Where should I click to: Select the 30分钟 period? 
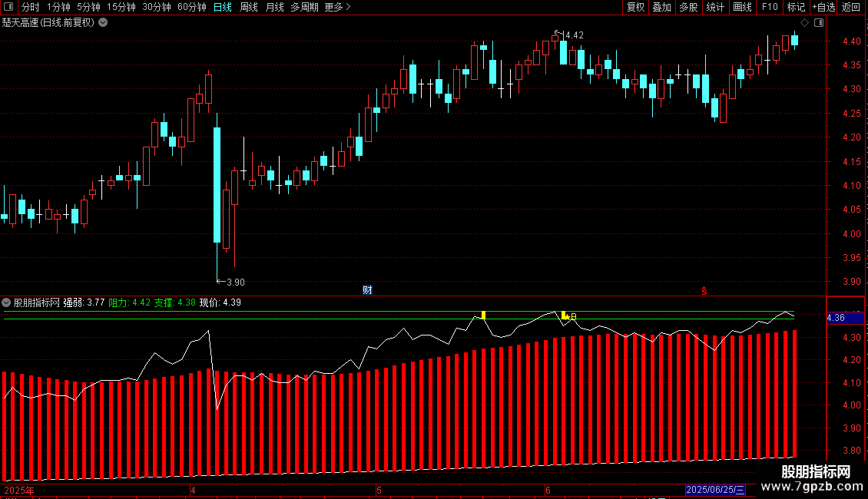click(156, 7)
